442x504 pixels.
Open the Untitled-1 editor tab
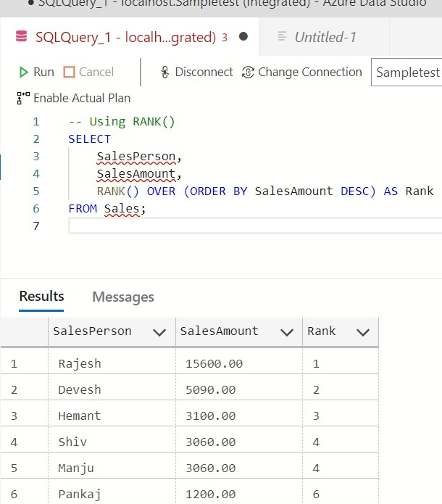(x=325, y=37)
